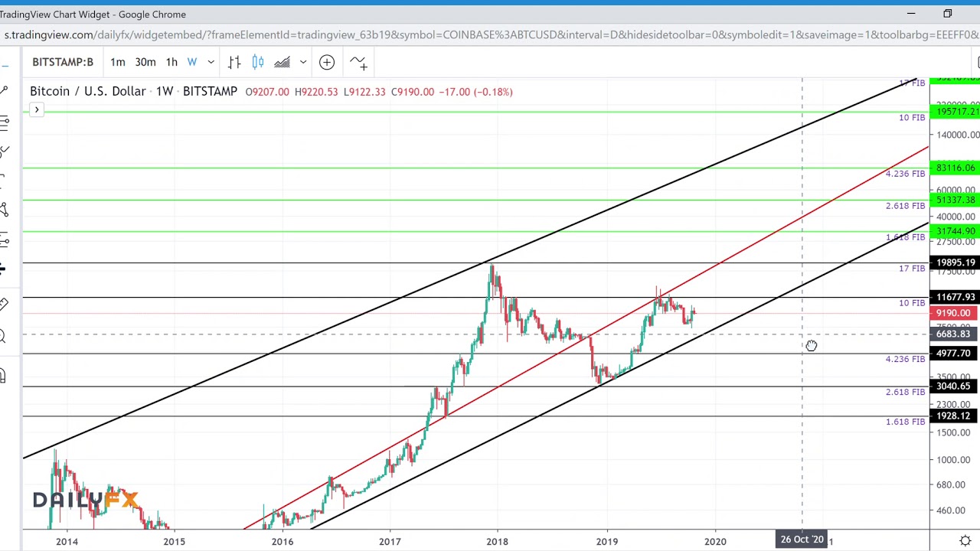Screen dimensions: 980x551
Task: Click the 10 FIB label near 195717.21
Action: pos(912,117)
